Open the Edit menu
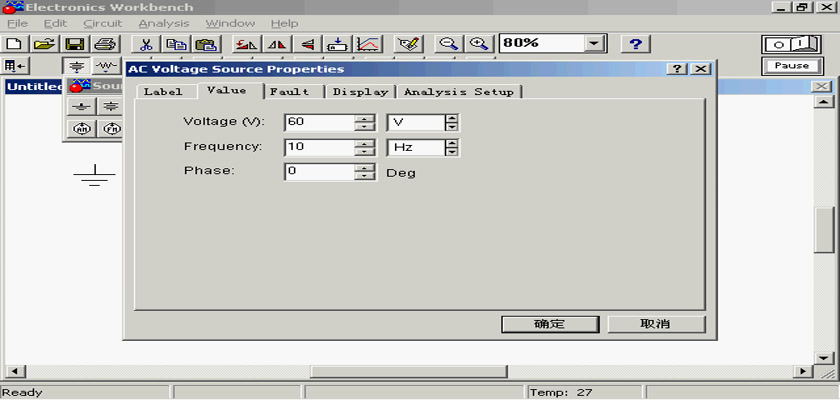 [x=56, y=24]
